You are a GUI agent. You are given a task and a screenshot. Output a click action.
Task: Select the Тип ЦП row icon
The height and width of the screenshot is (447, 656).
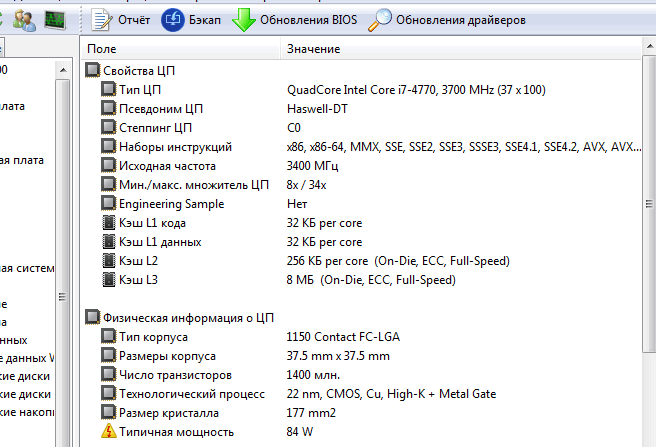tap(108, 89)
